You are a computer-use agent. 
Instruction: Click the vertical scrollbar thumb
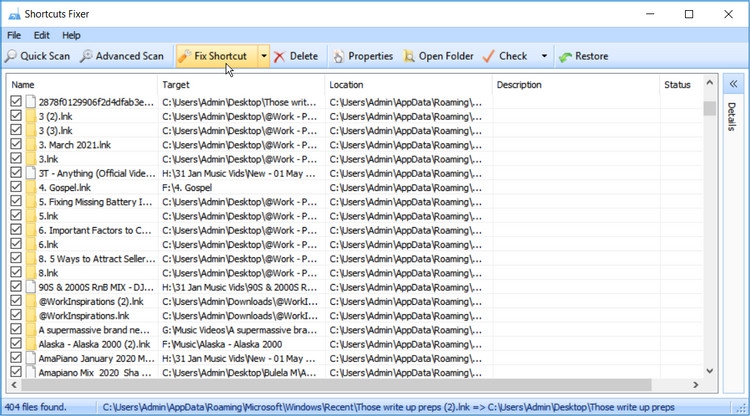pos(710,108)
